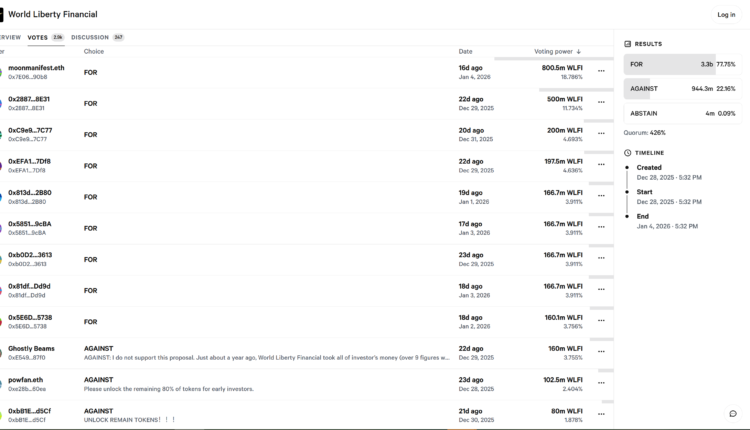Click the AGAINST result bar
This screenshot has height=430, width=750.
(x=679, y=88)
